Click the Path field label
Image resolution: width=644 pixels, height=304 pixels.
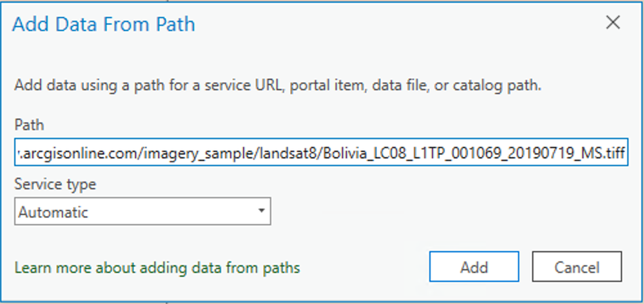click(x=29, y=125)
